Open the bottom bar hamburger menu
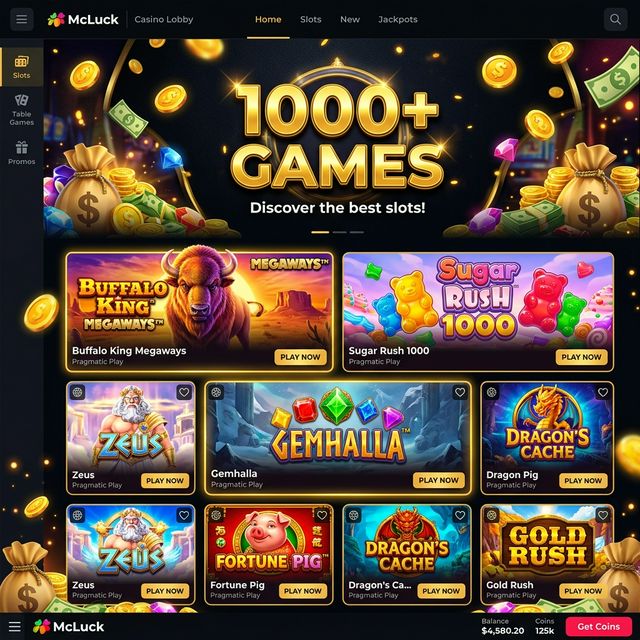The height and width of the screenshot is (640, 640). click(15, 627)
